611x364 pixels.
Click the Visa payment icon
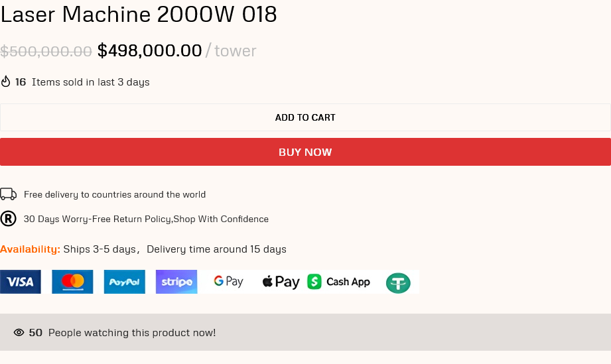point(21,282)
